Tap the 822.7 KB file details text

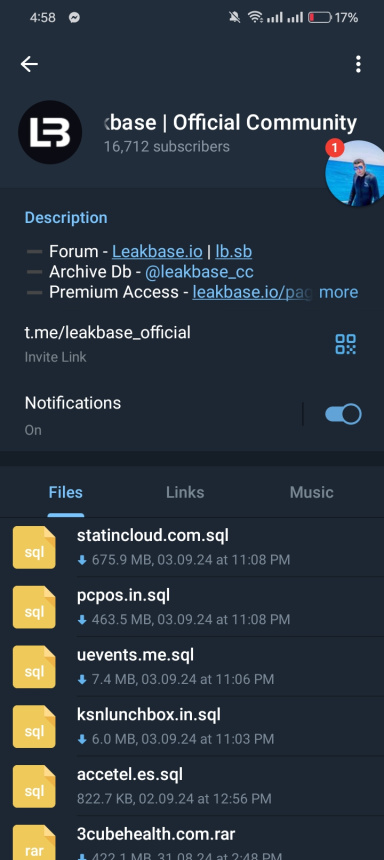(x=174, y=799)
